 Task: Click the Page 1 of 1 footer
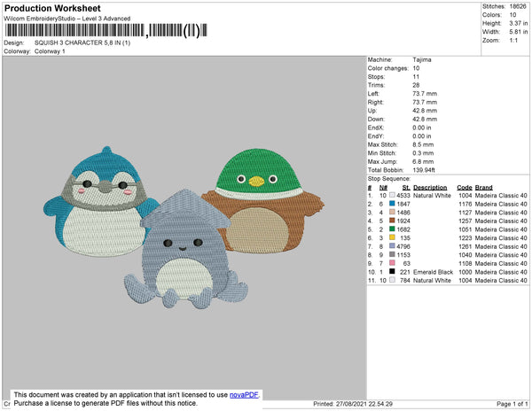pos(512,404)
